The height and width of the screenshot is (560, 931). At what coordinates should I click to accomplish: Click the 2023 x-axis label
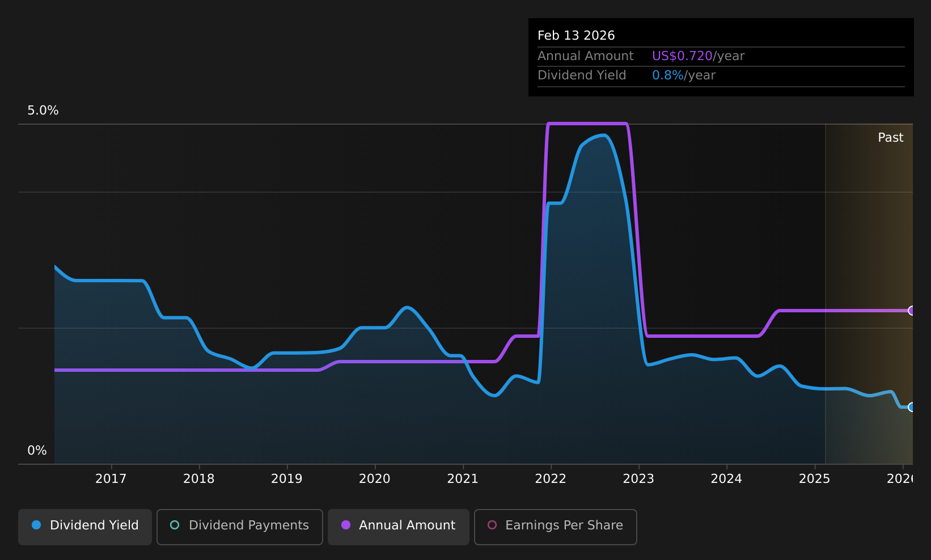pos(638,479)
